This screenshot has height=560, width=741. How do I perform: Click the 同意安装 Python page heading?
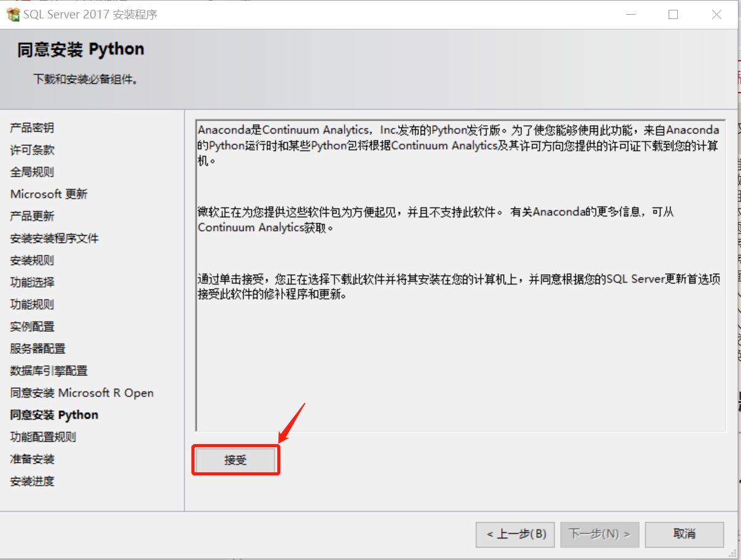coord(81,50)
